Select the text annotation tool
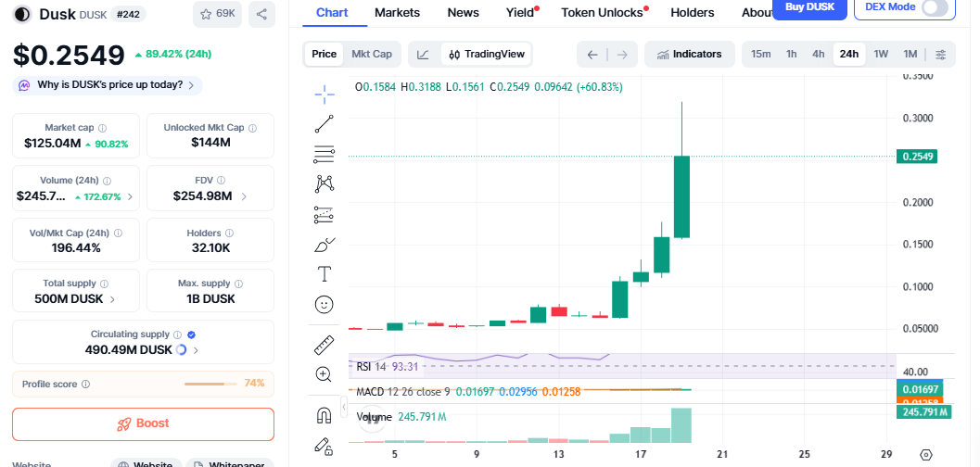 pyautogui.click(x=325, y=273)
